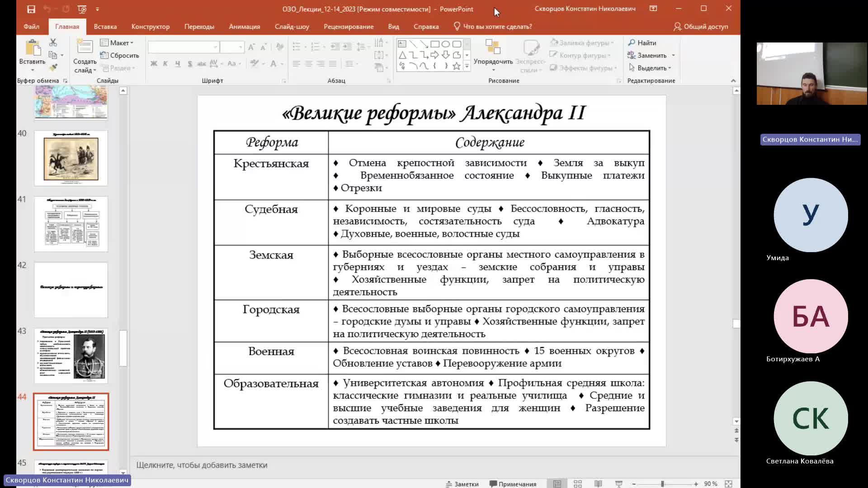Select the Format Painter brush
This screenshot has height=488, width=868.
53,67
